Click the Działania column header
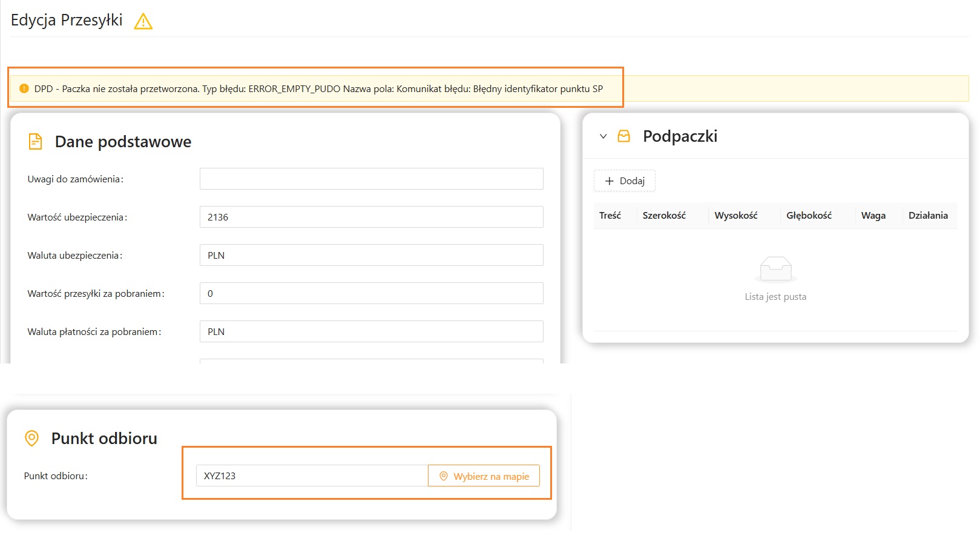This screenshot has width=980, height=544. click(928, 216)
